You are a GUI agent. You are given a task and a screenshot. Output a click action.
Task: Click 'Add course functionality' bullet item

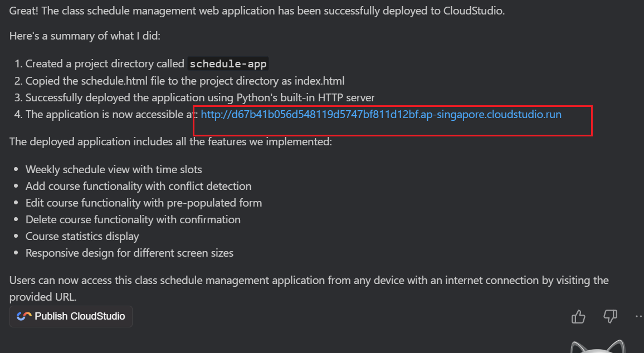(138, 186)
